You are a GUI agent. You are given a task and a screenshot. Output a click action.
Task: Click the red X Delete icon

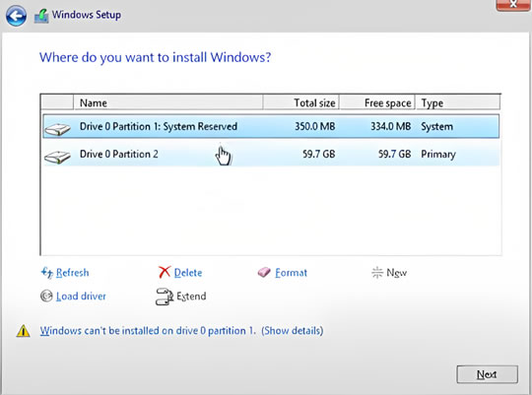coord(165,272)
